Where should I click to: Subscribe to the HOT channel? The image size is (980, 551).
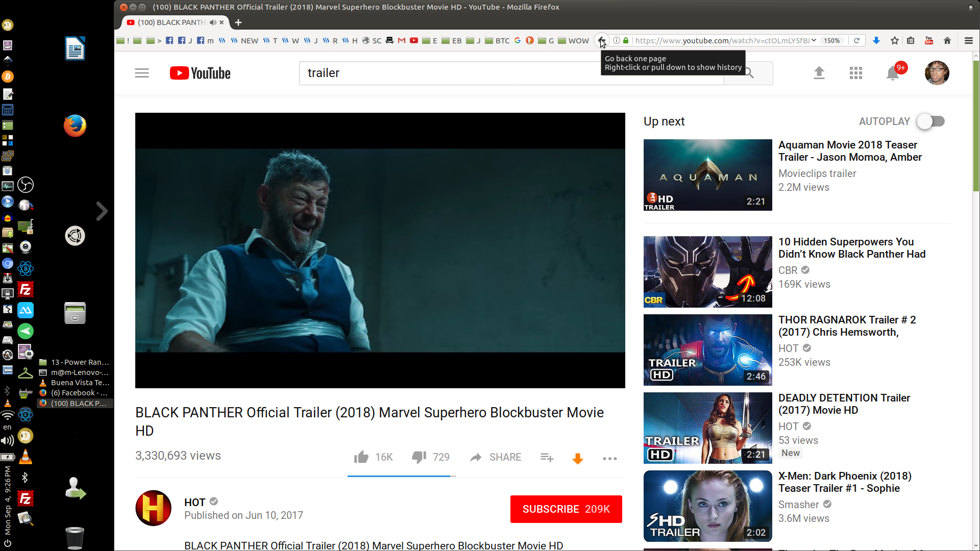tap(566, 509)
